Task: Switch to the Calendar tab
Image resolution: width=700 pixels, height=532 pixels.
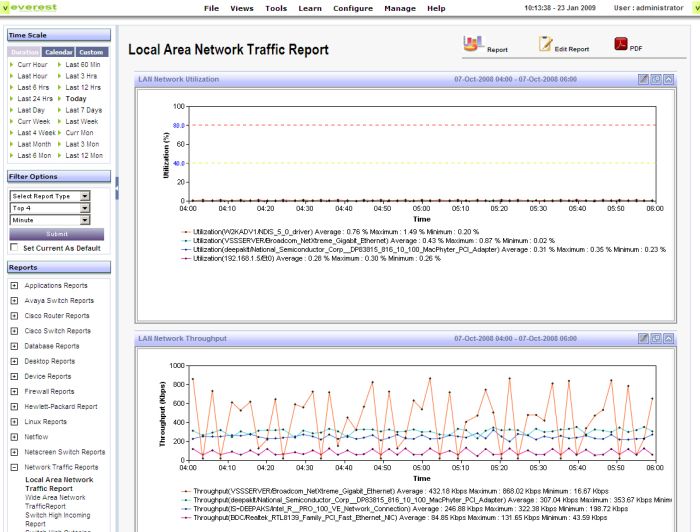Action: tap(58, 52)
